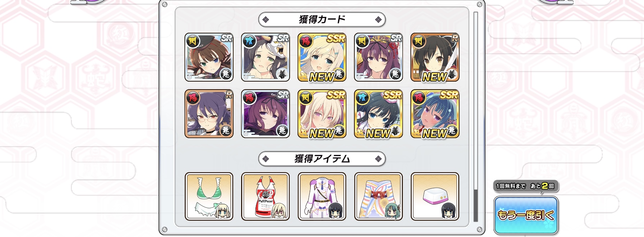
Task: Open the SR card with white mask girl
Action: pos(265,57)
